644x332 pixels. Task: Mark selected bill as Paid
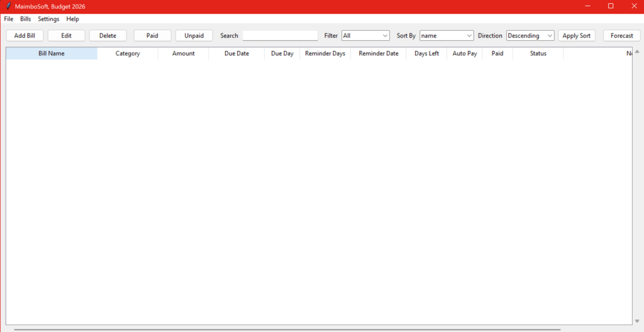152,36
